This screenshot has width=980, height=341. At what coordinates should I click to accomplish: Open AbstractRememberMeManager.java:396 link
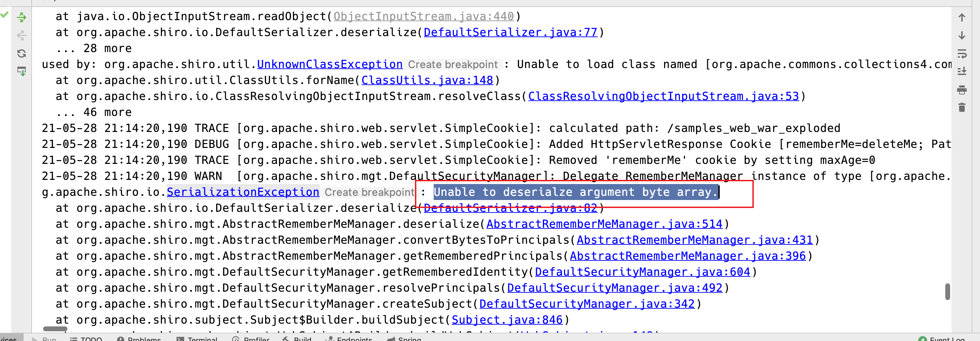(x=688, y=256)
